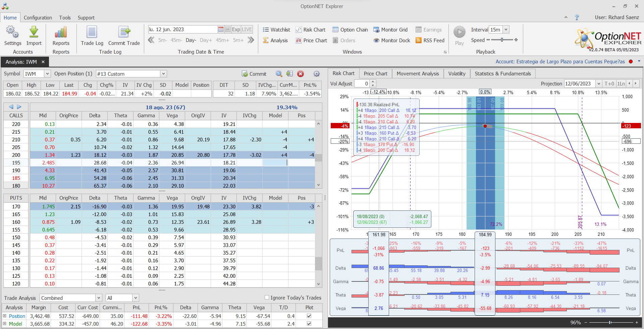Click the Commit button in position bar
644x329 pixels.
[x=254, y=74]
